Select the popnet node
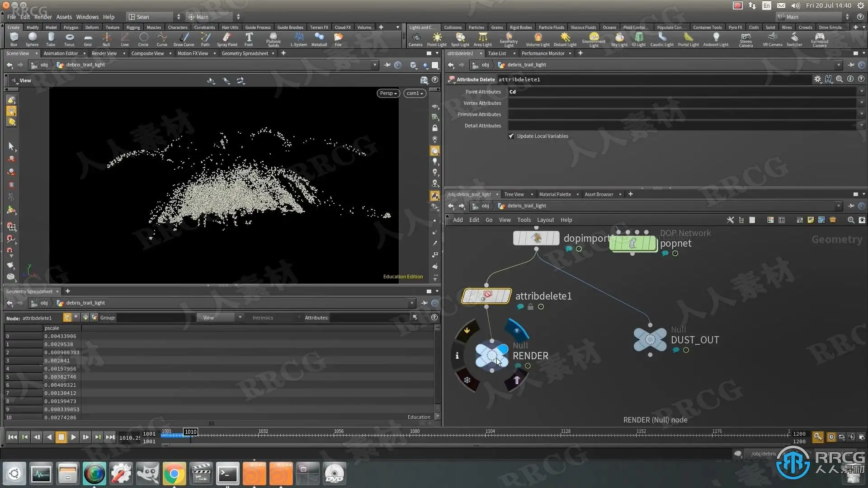 tap(633, 243)
